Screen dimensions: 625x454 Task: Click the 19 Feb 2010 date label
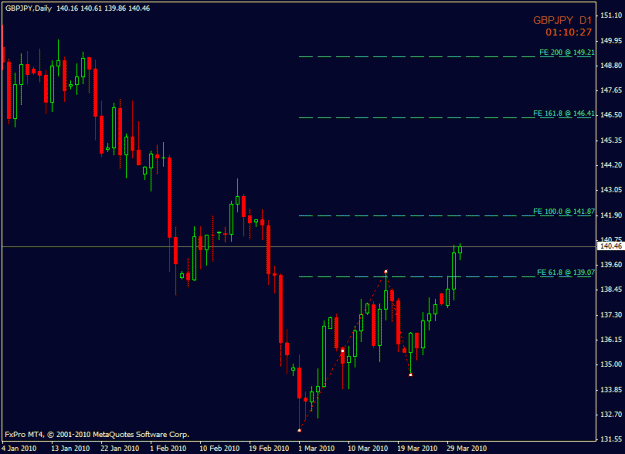click(x=269, y=448)
